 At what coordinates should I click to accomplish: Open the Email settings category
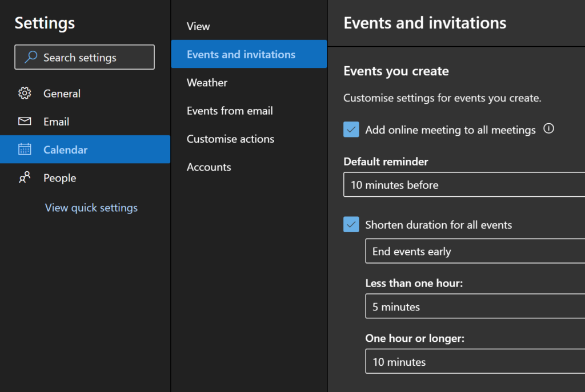[x=85, y=121]
